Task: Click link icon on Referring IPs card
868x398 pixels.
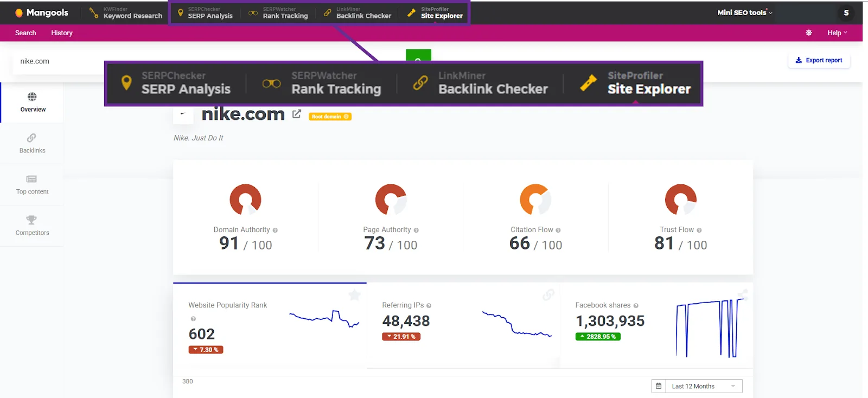Action: coord(548,295)
